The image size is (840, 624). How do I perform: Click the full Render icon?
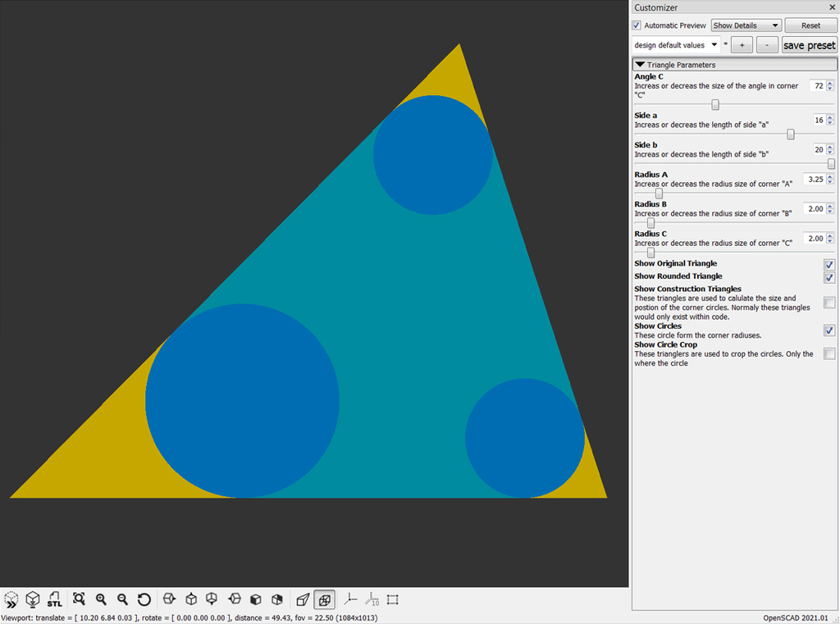[x=33, y=599]
